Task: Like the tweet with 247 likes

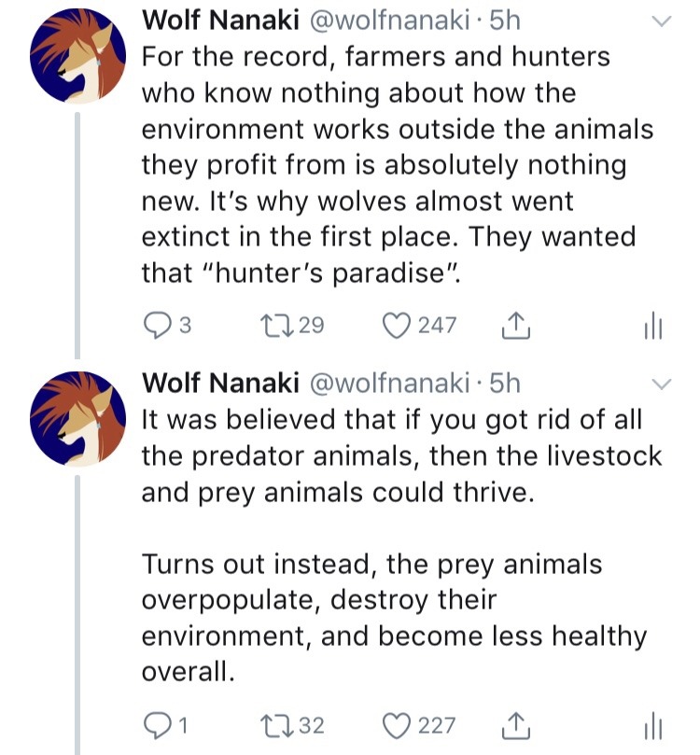Action: pyautogui.click(x=399, y=326)
